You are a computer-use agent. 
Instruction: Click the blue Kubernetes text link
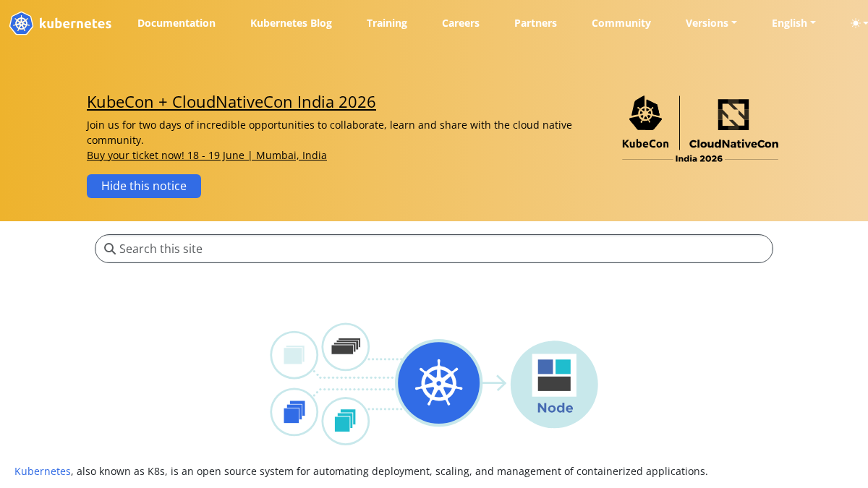43,471
